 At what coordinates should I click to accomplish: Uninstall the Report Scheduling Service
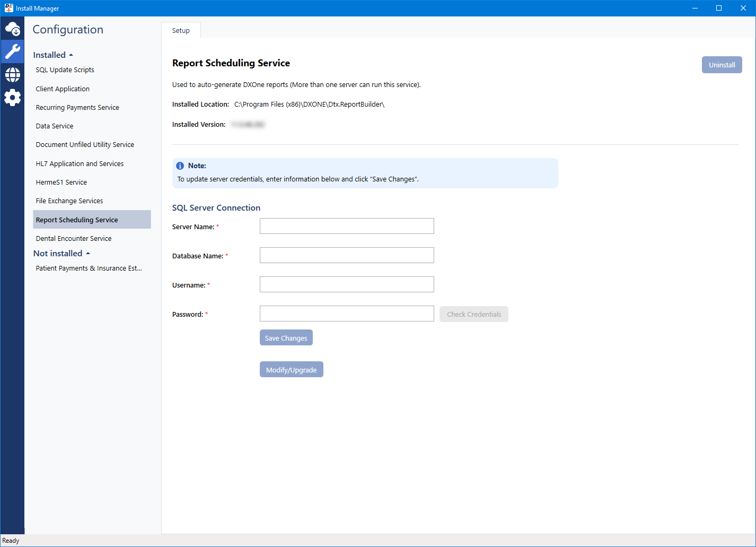point(722,64)
